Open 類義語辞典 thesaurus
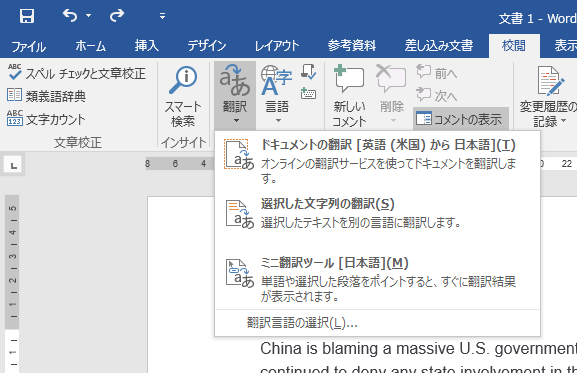Viewport: 577px width, 373px height. (46, 96)
